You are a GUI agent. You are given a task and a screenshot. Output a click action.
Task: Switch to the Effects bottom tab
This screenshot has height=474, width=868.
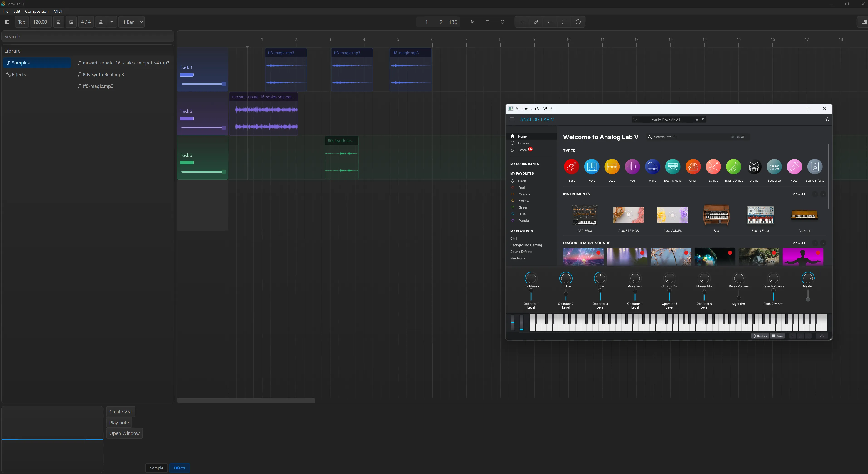tap(180, 468)
